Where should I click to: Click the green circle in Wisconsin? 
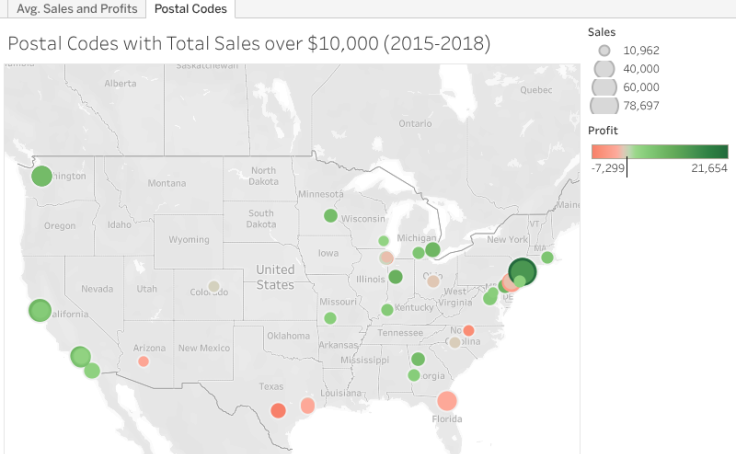coord(330,215)
